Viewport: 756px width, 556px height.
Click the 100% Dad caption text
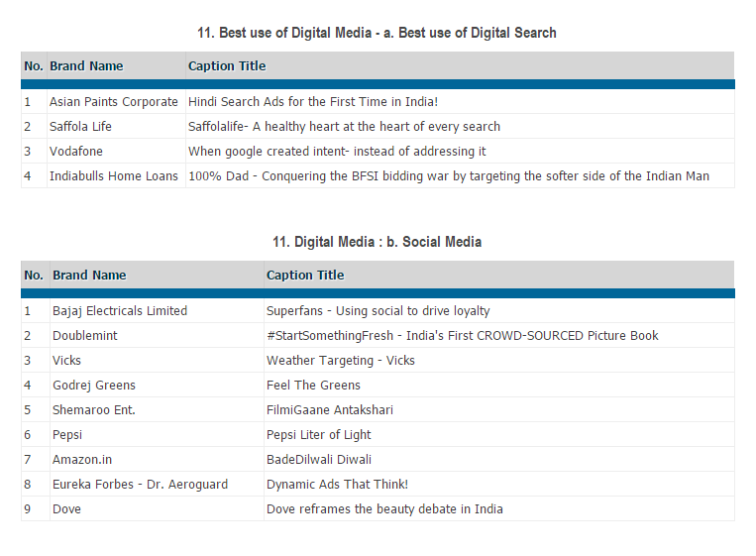[448, 176]
